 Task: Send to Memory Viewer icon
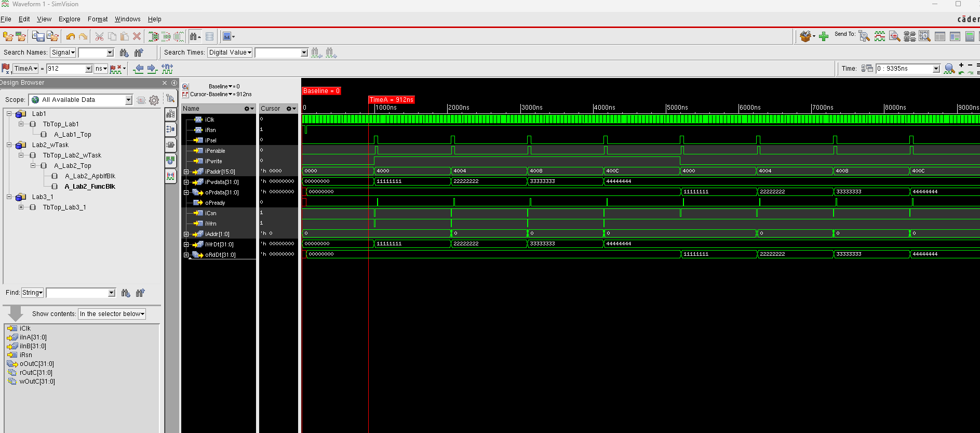coord(924,36)
